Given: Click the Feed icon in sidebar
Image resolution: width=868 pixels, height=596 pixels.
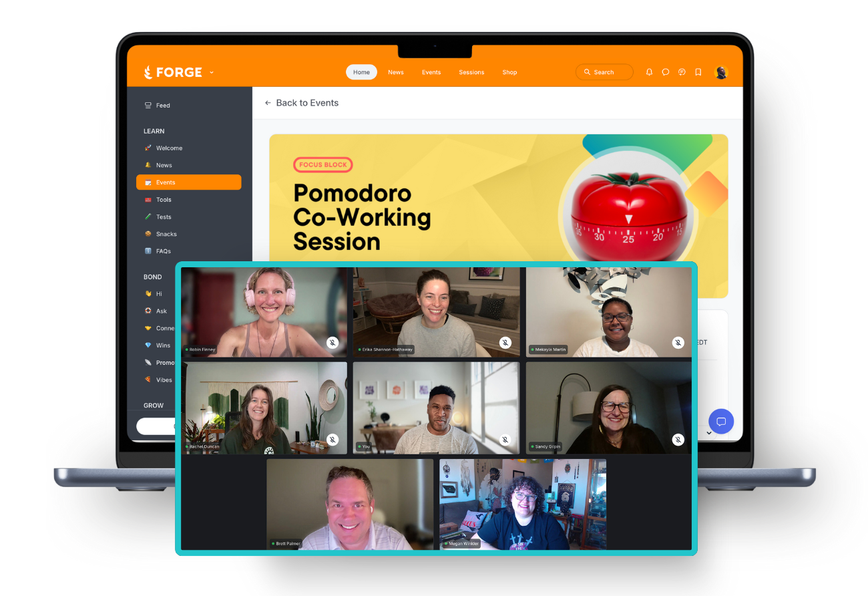Looking at the screenshot, I should pyautogui.click(x=148, y=106).
